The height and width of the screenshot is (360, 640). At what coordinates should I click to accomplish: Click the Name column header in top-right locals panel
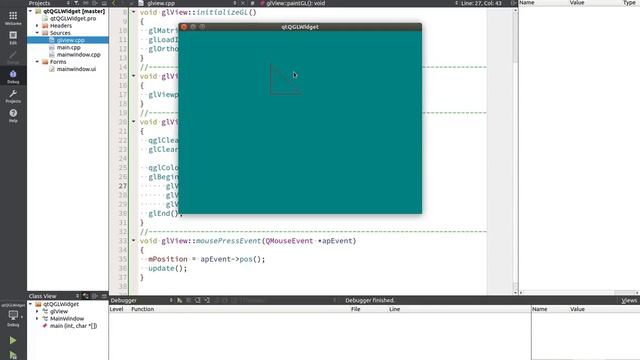point(527,2)
